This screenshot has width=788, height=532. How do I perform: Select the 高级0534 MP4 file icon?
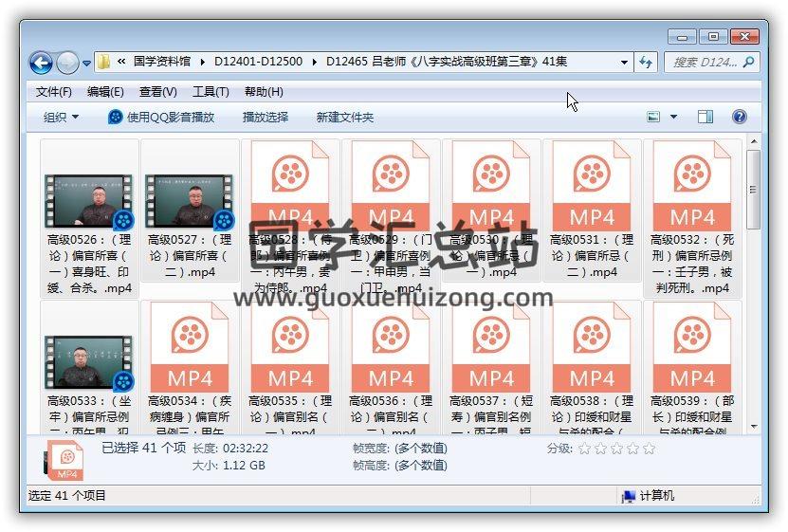point(190,346)
